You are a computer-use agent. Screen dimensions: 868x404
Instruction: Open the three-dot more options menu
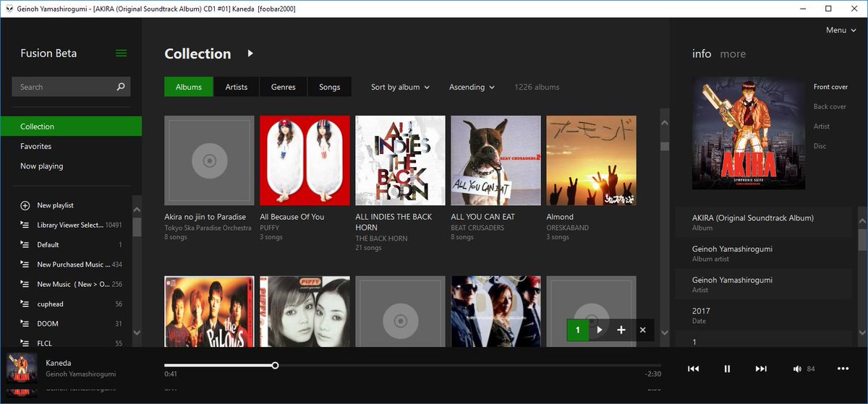[x=843, y=369]
